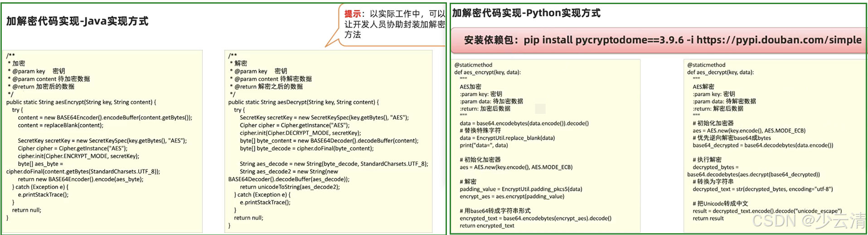
Task: Click the comment @param content 待解密数据
Action: 271,79
